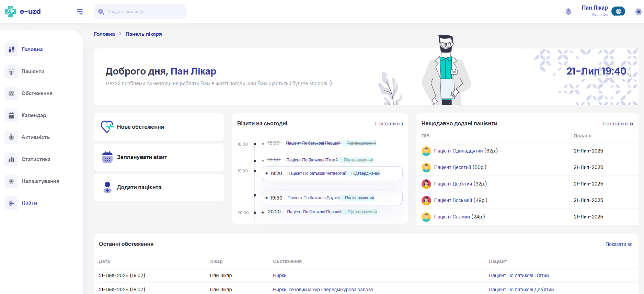This screenshot has height=294, width=644.
Task: Click the Пацієнти sidebar icon
Action: point(11,71)
